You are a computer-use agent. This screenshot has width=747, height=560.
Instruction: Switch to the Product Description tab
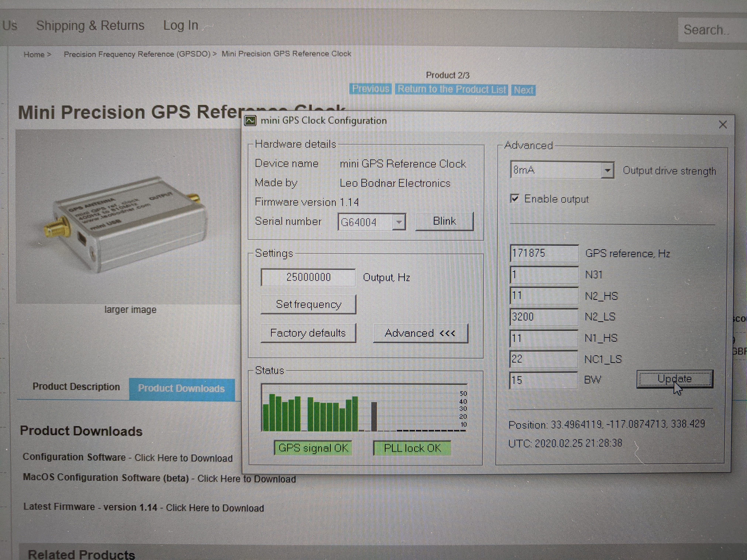click(76, 387)
